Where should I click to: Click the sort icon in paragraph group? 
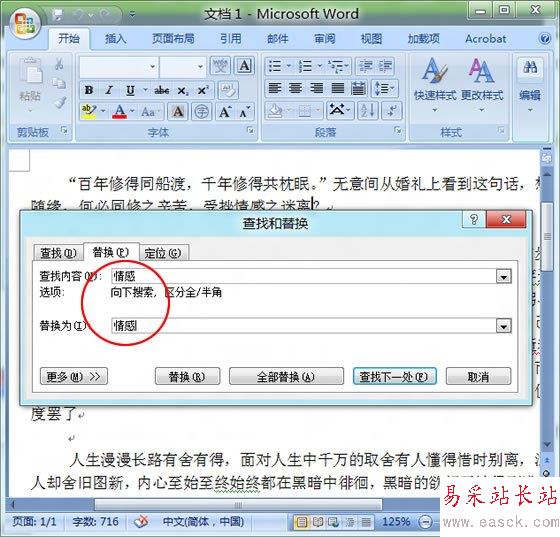(x=368, y=110)
